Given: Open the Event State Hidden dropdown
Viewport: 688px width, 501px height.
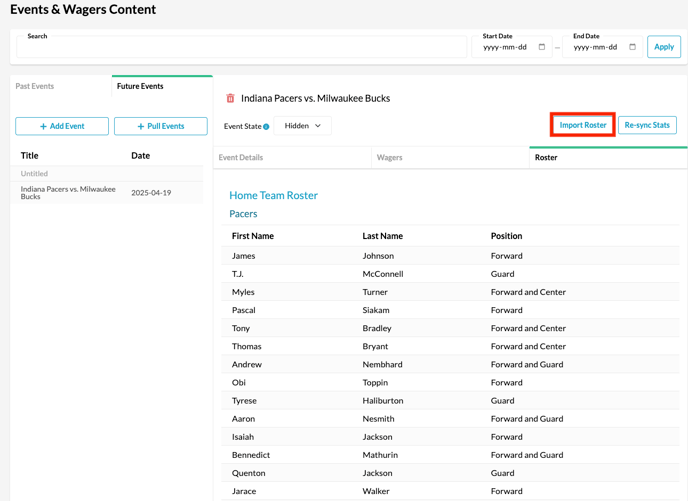Looking at the screenshot, I should click(x=302, y=126).
